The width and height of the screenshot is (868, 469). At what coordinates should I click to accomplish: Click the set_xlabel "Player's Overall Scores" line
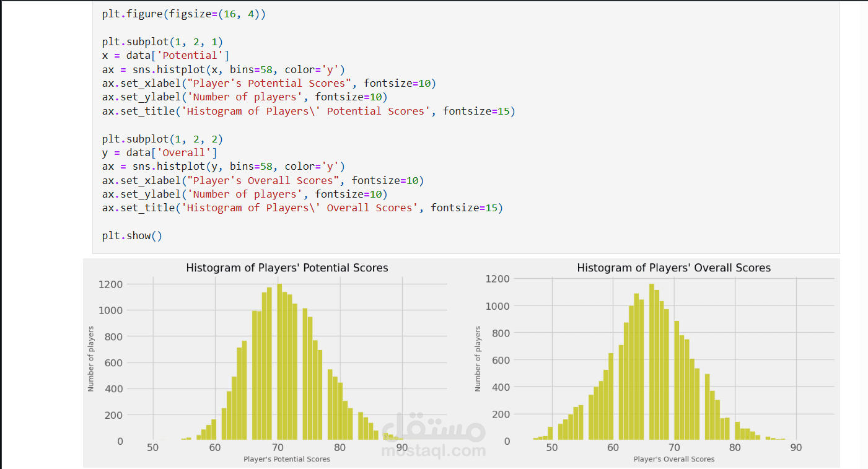(x=263, y=180)
